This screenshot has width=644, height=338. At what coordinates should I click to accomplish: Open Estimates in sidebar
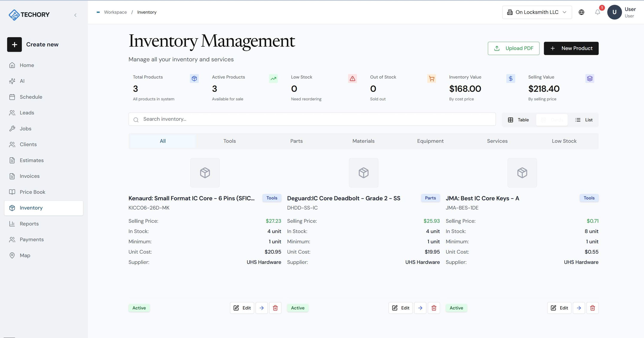tap(44, 160)
